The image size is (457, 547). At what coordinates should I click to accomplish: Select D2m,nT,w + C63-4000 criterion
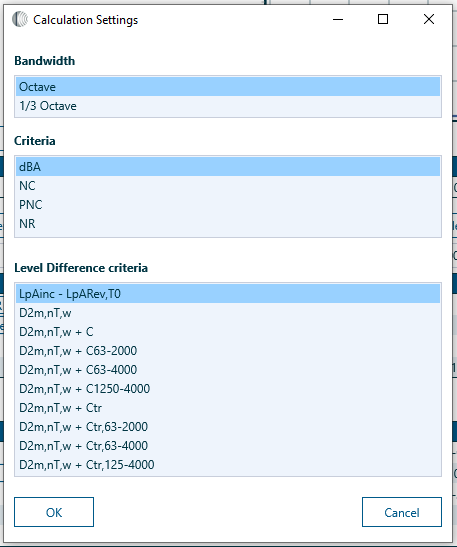pyautogui.click(x=228, y=370)
